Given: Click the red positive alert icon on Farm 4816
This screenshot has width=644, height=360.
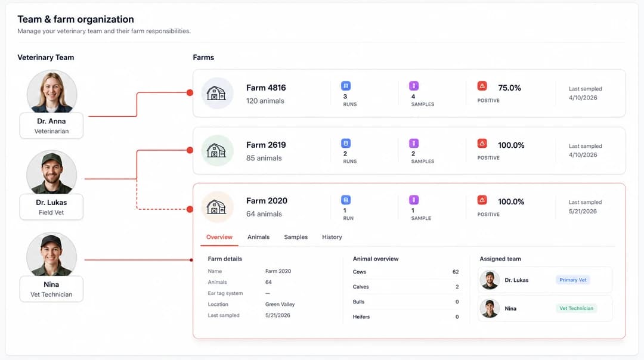Looking at the screenshot, I should click(x=482, y=86).
